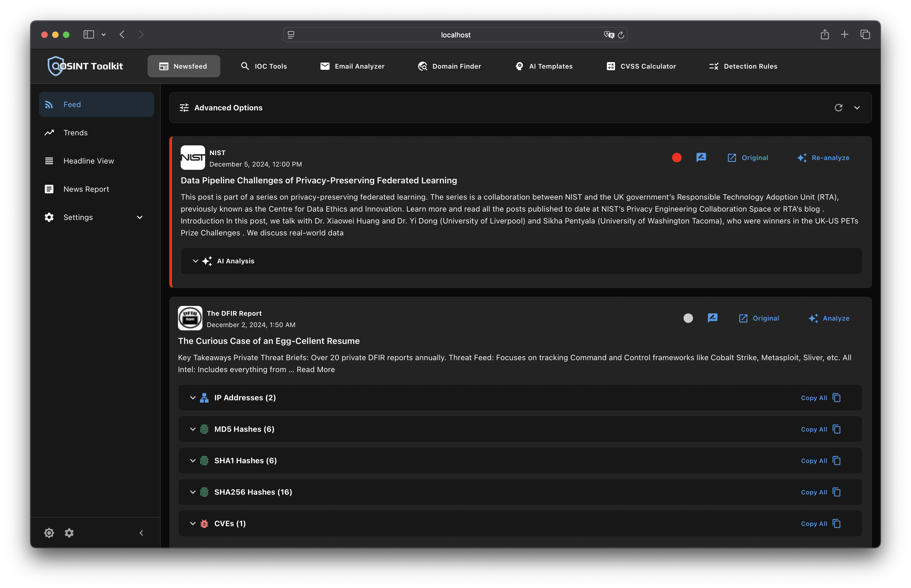911x588 pixels.
Task: Toggle read status on the DFIR Report article
Action: (688, 318)
